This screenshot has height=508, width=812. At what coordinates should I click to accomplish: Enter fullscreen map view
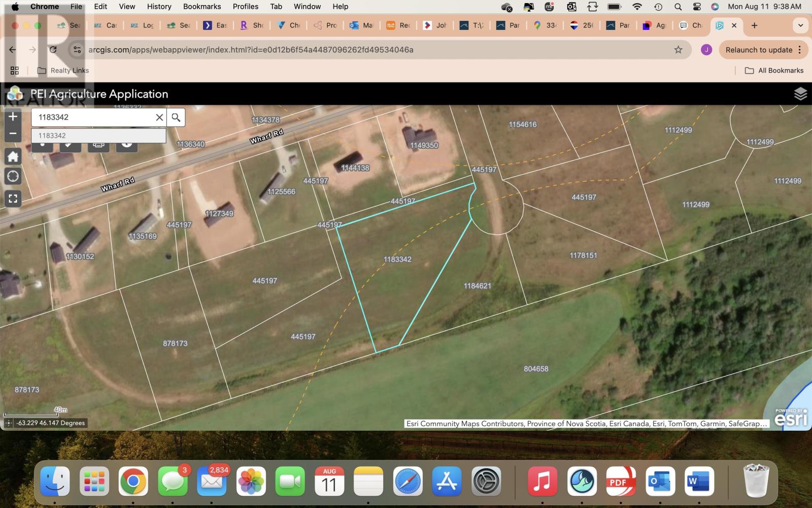13,199
